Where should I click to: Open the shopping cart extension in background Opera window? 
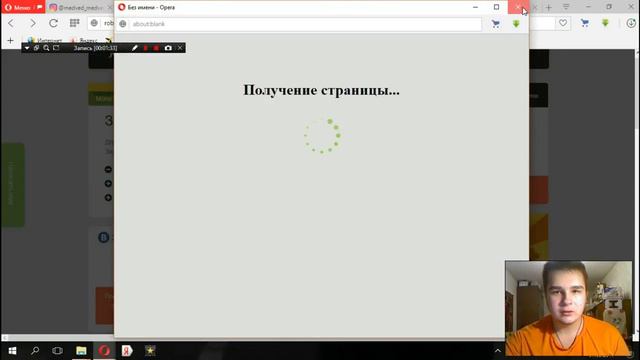pyautogui.click(x=585, y=23)
